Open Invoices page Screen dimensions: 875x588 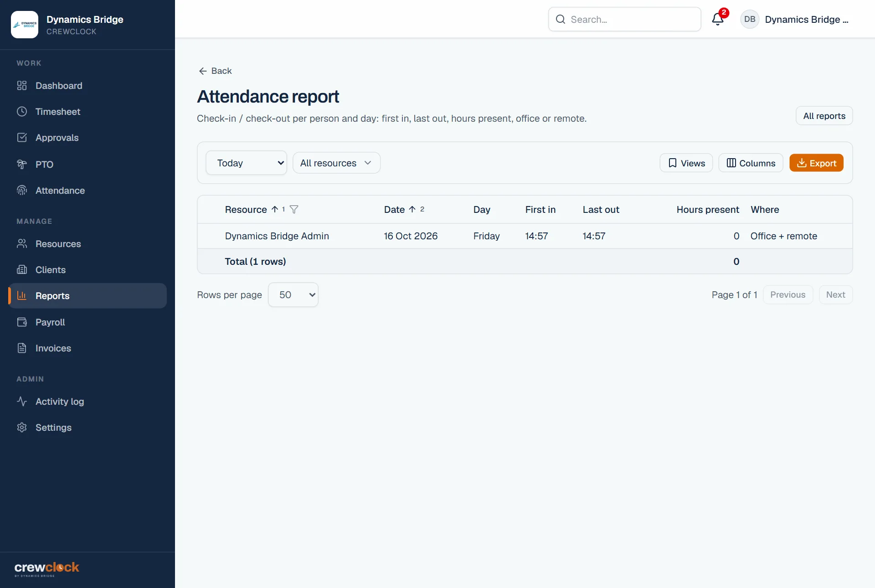point(87,348)
